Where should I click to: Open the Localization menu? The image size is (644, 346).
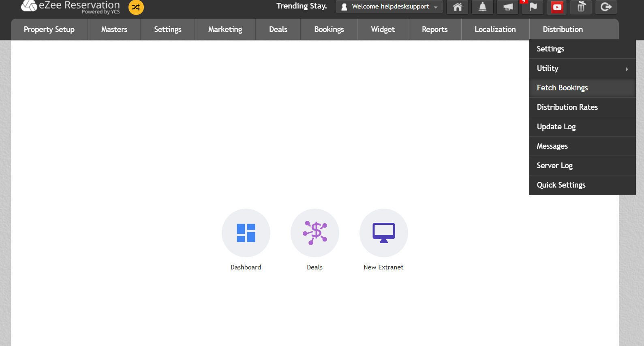pos(495,29)
